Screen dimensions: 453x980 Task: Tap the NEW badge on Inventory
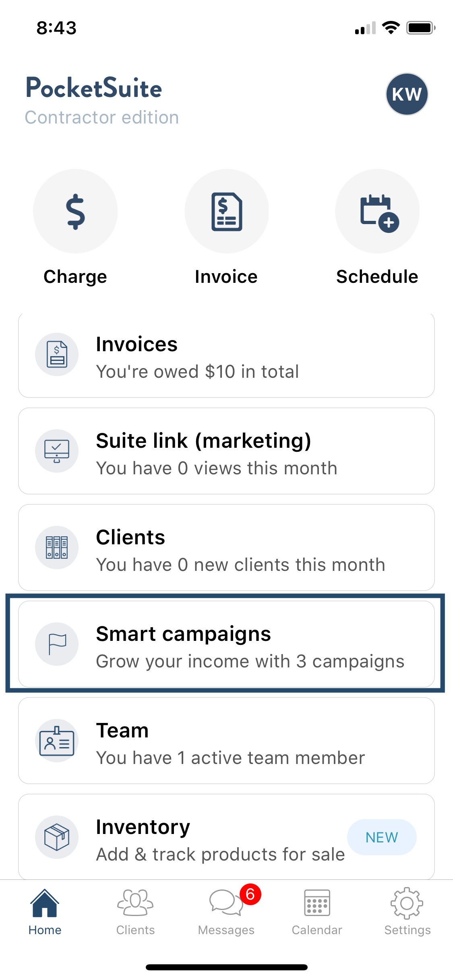coord(382,837)
